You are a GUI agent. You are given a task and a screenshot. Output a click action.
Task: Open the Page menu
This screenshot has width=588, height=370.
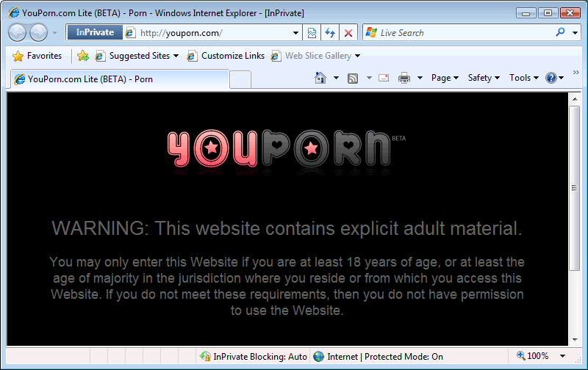[x=445, y=78]
